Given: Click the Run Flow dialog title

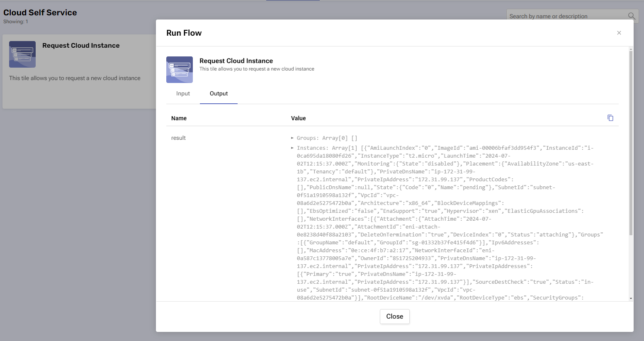Looking at the screenshot, I should click(184, 33).
